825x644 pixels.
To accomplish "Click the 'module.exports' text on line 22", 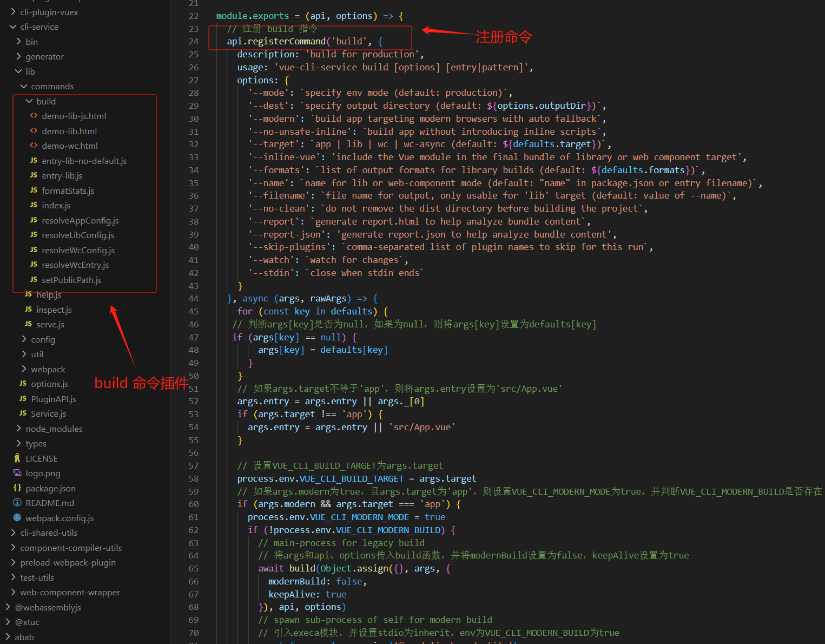I will (x=253, y=16).
